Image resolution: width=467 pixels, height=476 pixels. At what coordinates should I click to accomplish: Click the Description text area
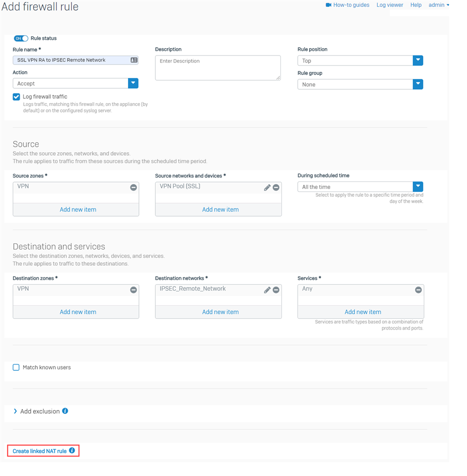tap(218, 68)
